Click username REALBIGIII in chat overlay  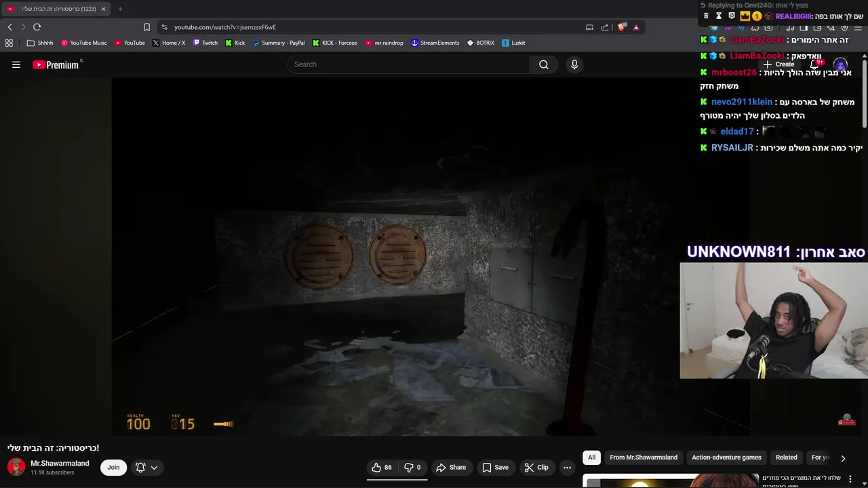[793, 16]
